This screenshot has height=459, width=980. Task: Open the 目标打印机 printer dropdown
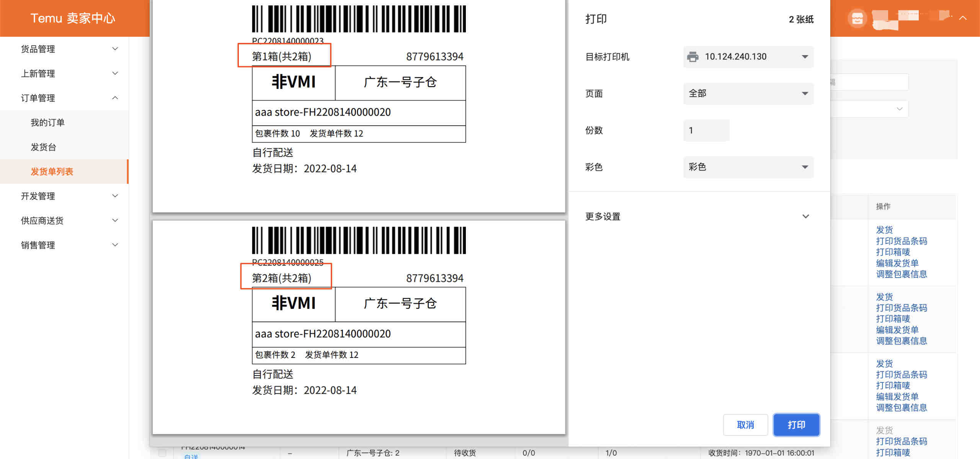[x=748, y=57]
